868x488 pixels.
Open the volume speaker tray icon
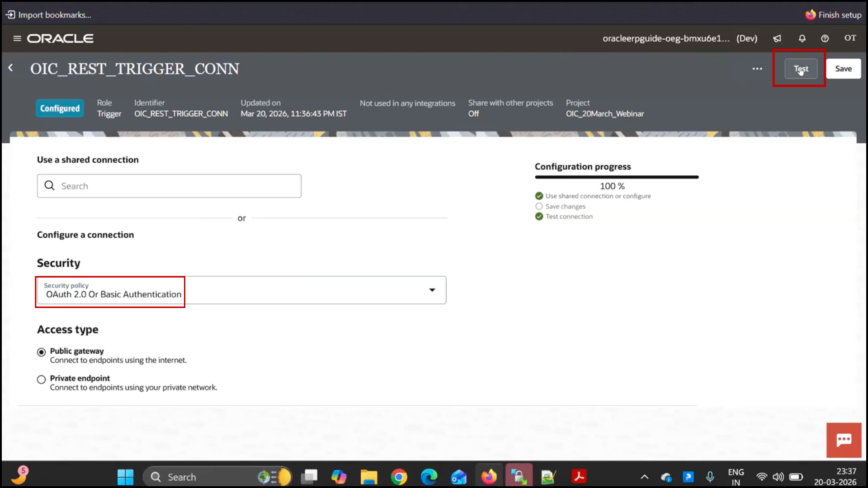778,477
